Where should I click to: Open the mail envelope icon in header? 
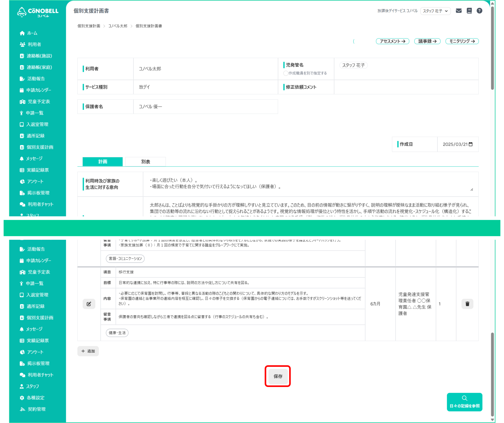459,11
